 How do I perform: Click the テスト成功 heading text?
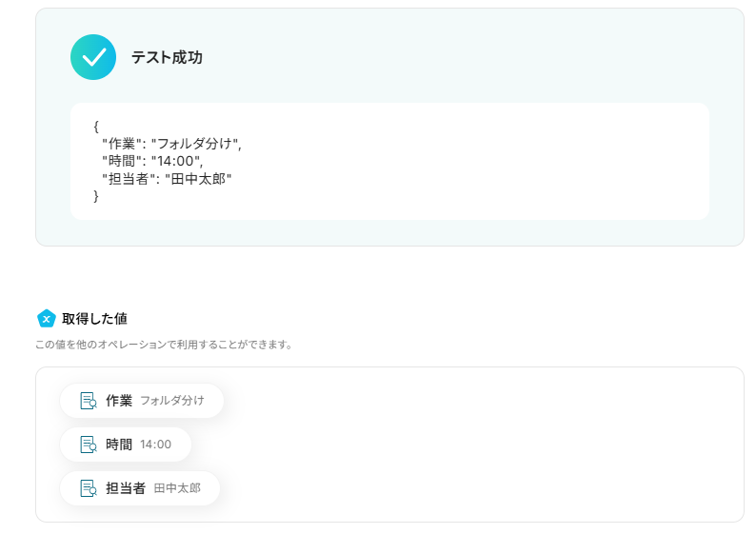167,58
